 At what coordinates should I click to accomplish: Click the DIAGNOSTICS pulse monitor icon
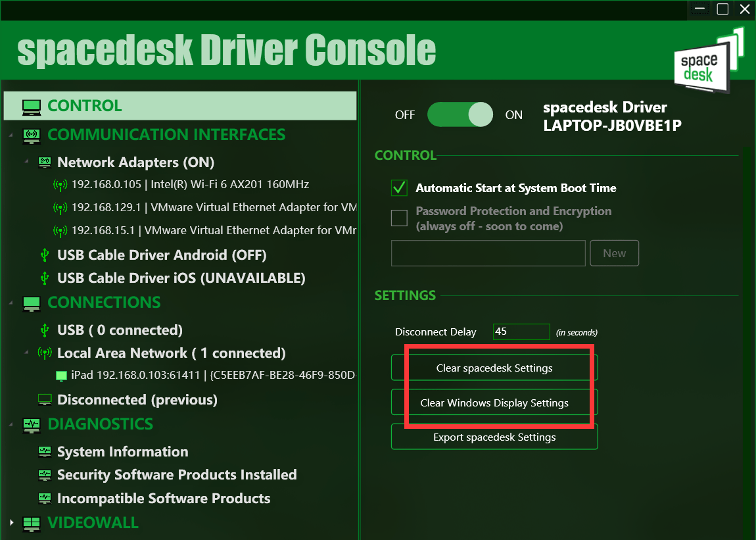pyautogui.click(x=32, y=425)
